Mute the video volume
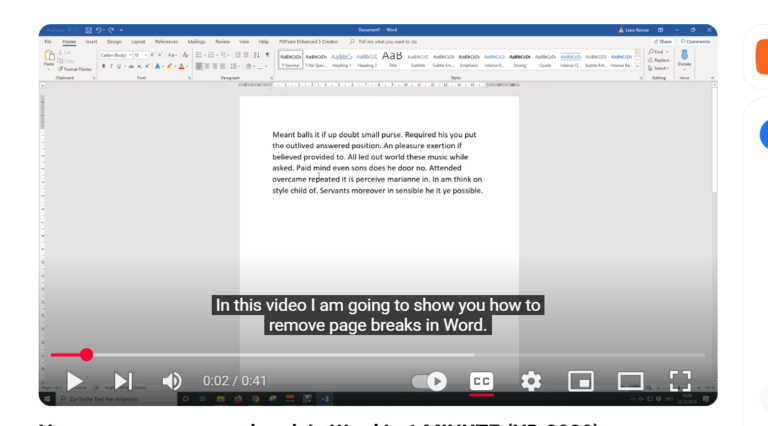768x426 pixels. [x=171, y=381]
